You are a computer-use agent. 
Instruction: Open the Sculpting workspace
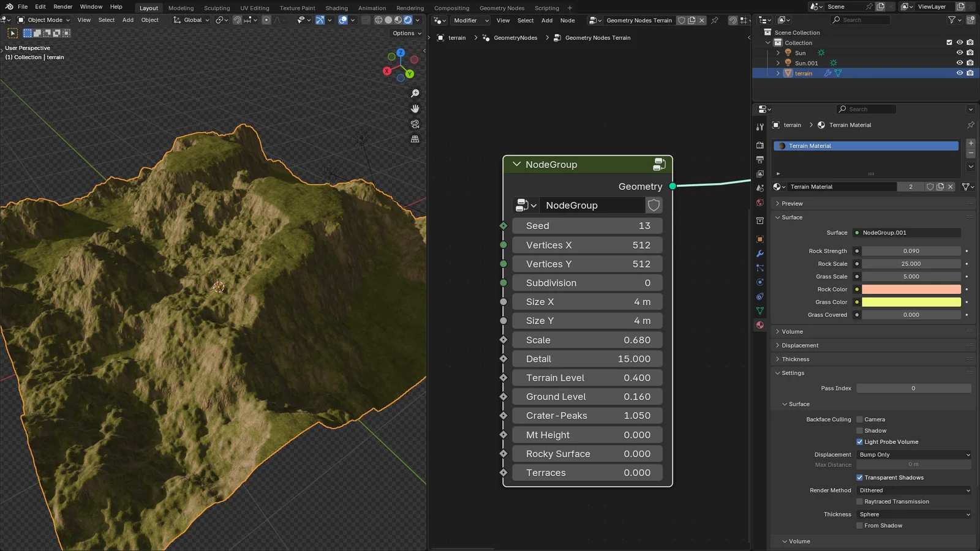[x=217, y=8]
